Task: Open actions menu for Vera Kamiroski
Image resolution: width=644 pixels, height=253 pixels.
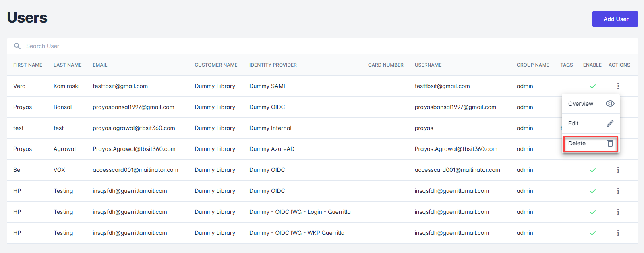Action: [618, 86]
